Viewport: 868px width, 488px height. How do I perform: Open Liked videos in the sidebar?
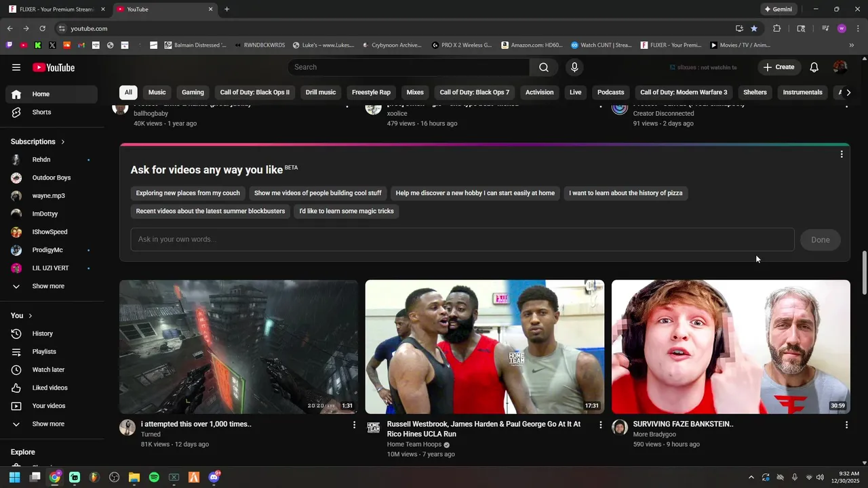pos(51,388)
